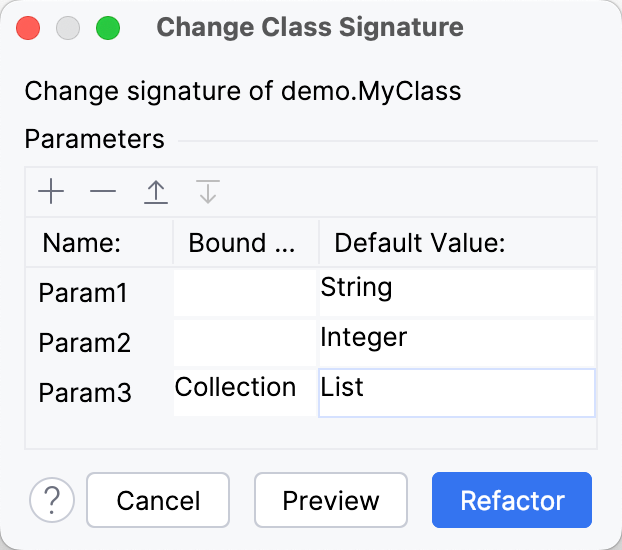Zoom the window with the green button
The height and width of the screenshot is (550, 622).
[x=108, y=28]
